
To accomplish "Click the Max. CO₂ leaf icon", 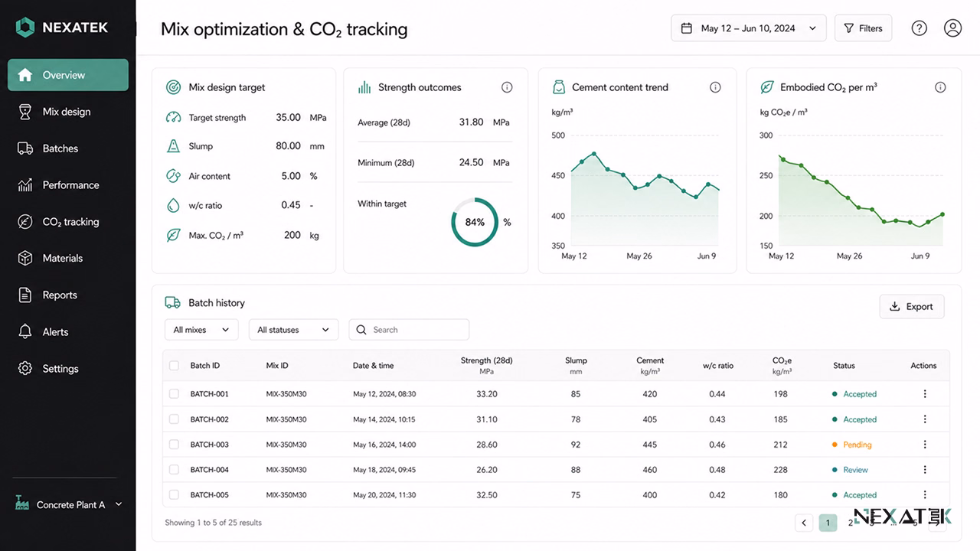I will tap(173, 235).
